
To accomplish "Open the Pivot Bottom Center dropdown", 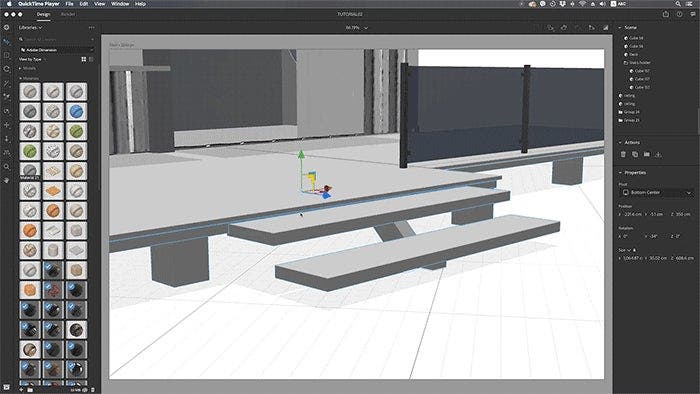I will click(x=657, y=192).
